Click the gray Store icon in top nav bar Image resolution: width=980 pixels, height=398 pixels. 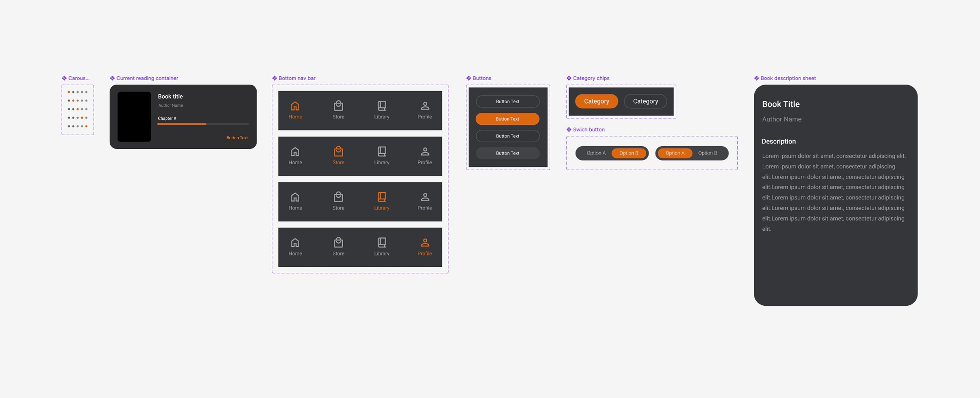[338, 106]
